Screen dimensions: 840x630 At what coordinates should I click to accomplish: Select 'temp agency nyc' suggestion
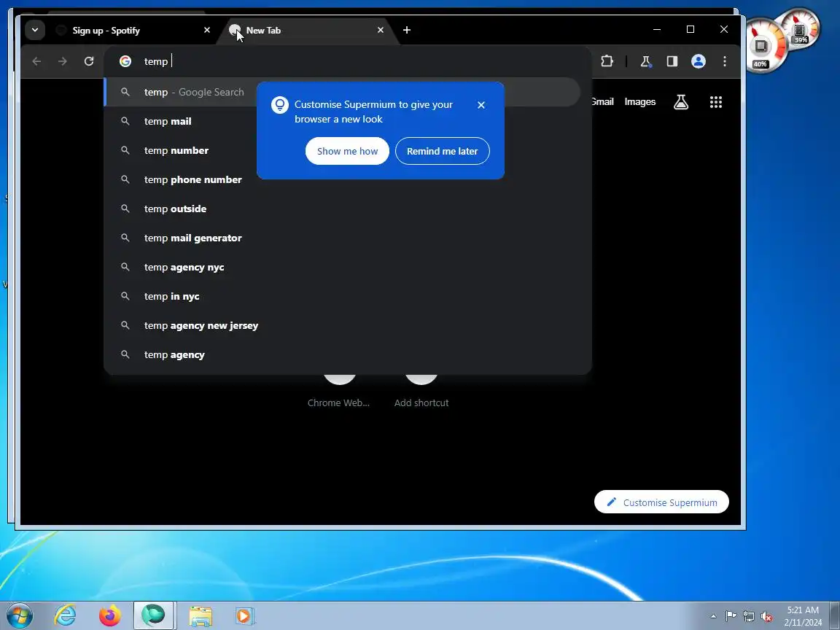pyautogui.click(x=342, y=268)
